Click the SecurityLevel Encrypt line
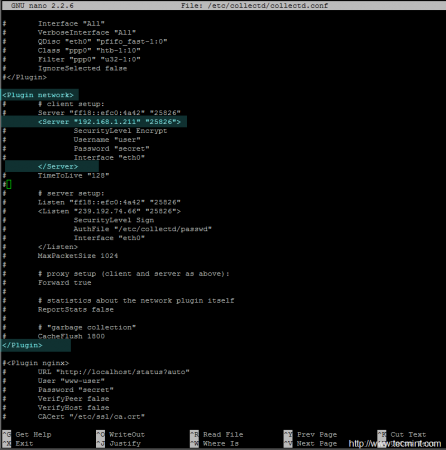Viewport: 446px width, 450px height. point(120,131)
